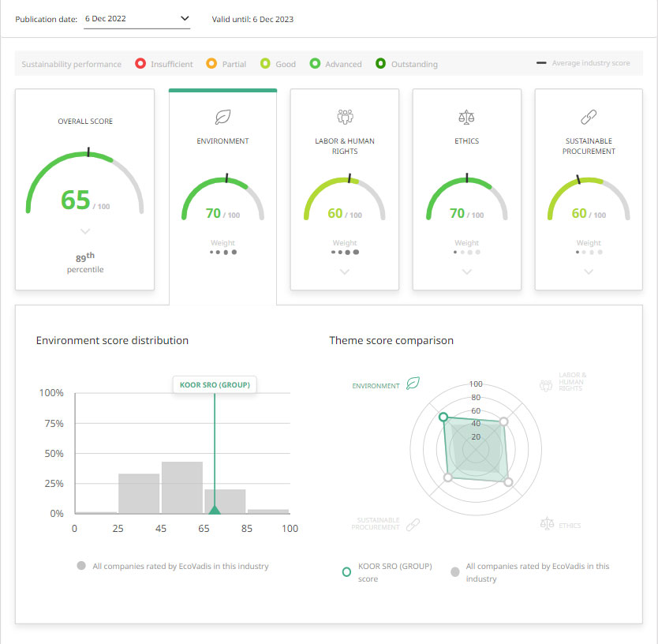Click the Environment weight dots indicator
Viewport: 658px width, 644px height.
pyautogui.click(x=223, y=253)
